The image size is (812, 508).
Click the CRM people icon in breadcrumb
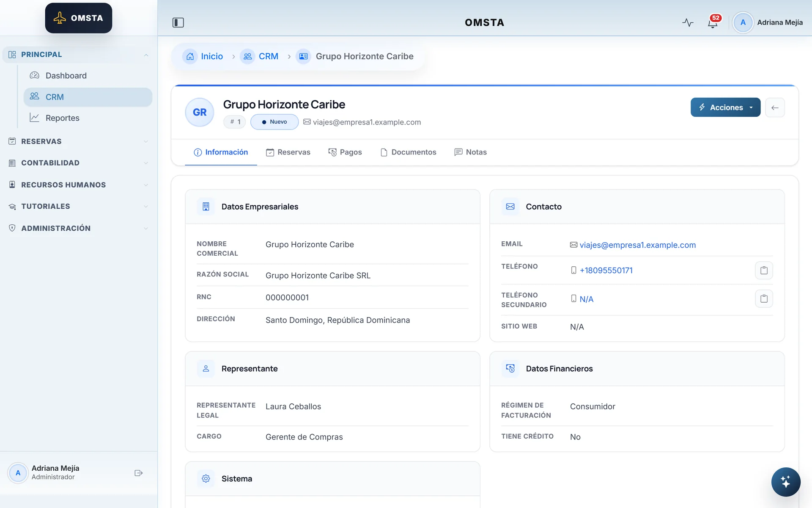click(x=248, y=56)
